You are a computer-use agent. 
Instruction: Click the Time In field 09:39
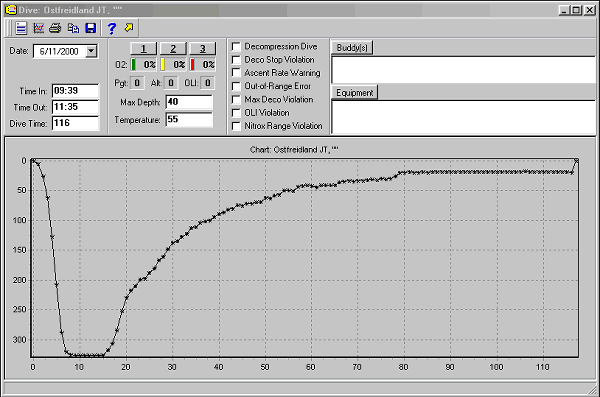pos(75,91)
